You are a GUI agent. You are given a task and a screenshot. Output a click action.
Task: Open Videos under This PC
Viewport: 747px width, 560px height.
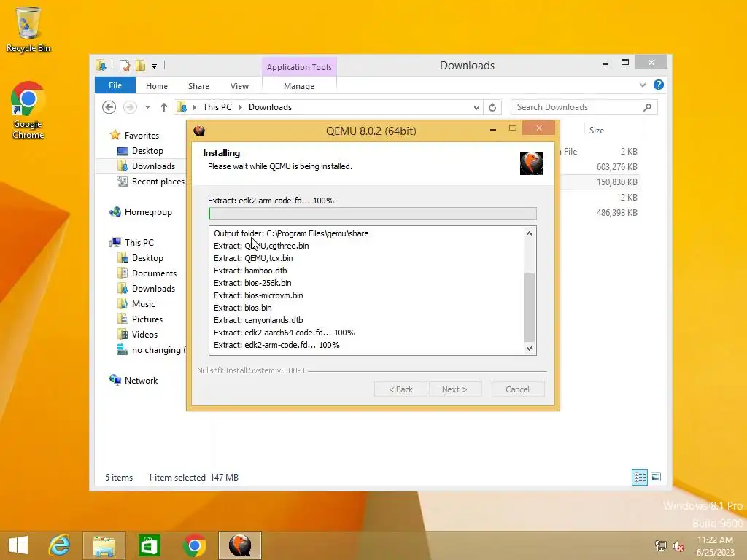(x=138, y=334)
